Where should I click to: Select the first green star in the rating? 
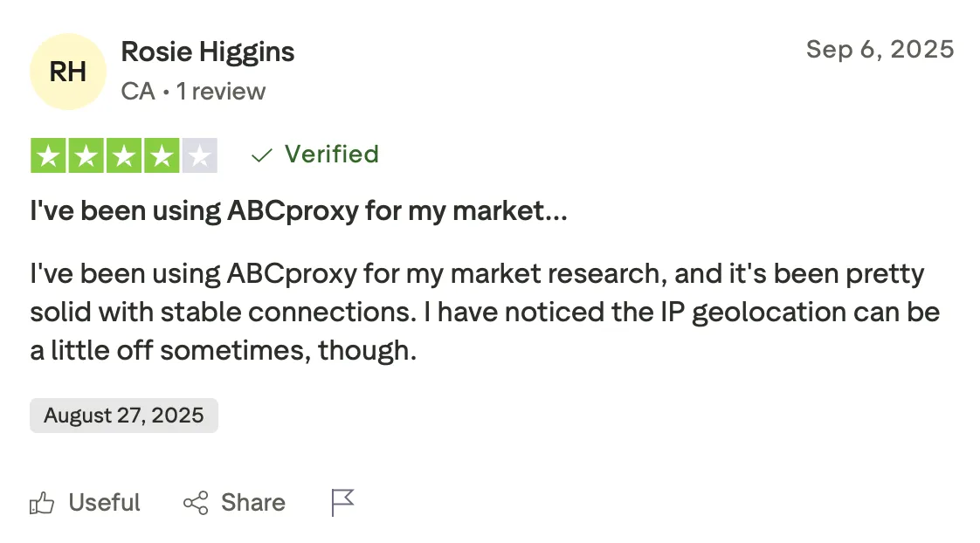[x=50, y=155]
